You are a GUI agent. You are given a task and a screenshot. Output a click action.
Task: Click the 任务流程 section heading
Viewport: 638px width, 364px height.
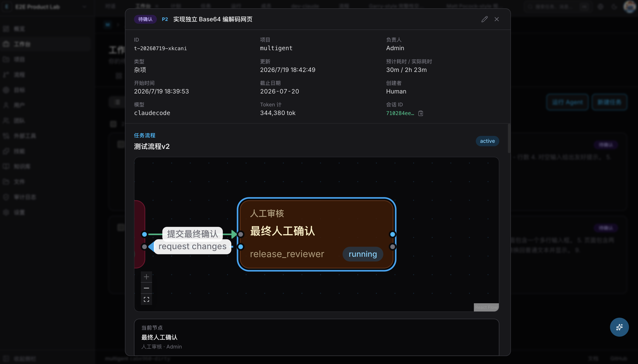click(x=145, y=135)
